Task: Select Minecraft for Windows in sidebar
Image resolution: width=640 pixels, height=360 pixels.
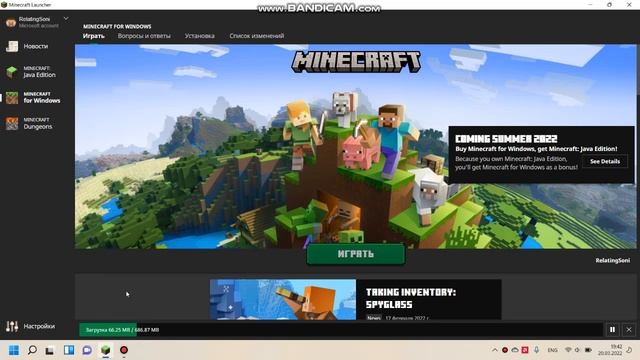Action: [x=33, y=98]
